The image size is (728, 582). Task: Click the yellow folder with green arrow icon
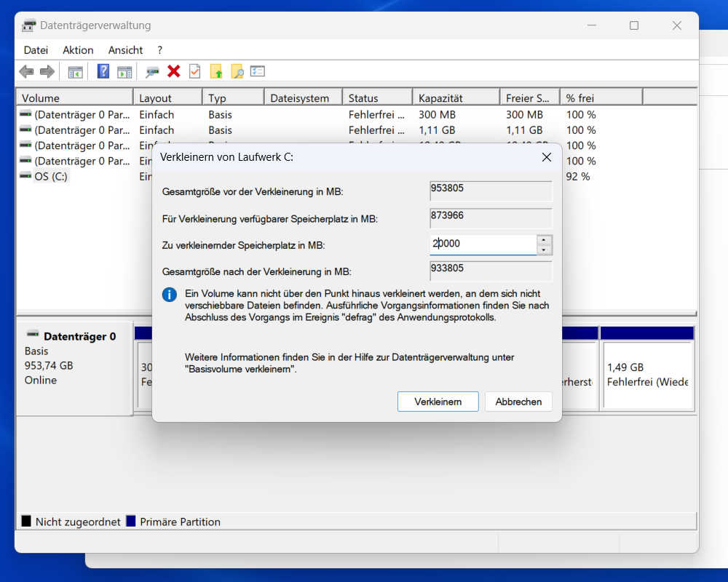click(x=216, y=71)
